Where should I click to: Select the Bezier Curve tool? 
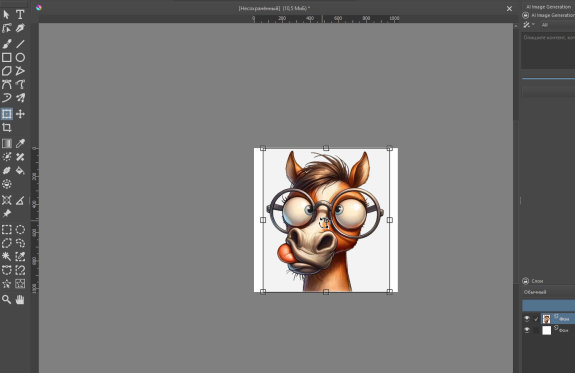coord(7,84)
